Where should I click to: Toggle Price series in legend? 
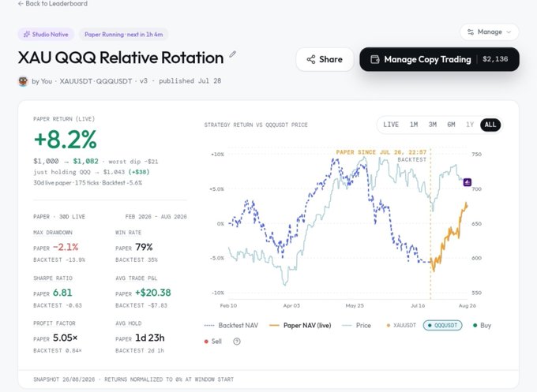pyautogui.click(x=356, y=325)
